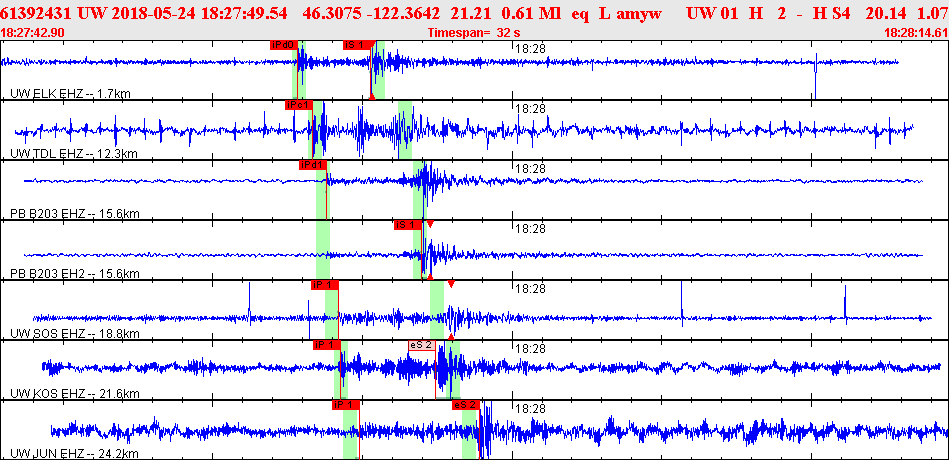Click the iPc1 pick flag on TDL trace
The image size is (949, 460).
click(x=298, y=105)
